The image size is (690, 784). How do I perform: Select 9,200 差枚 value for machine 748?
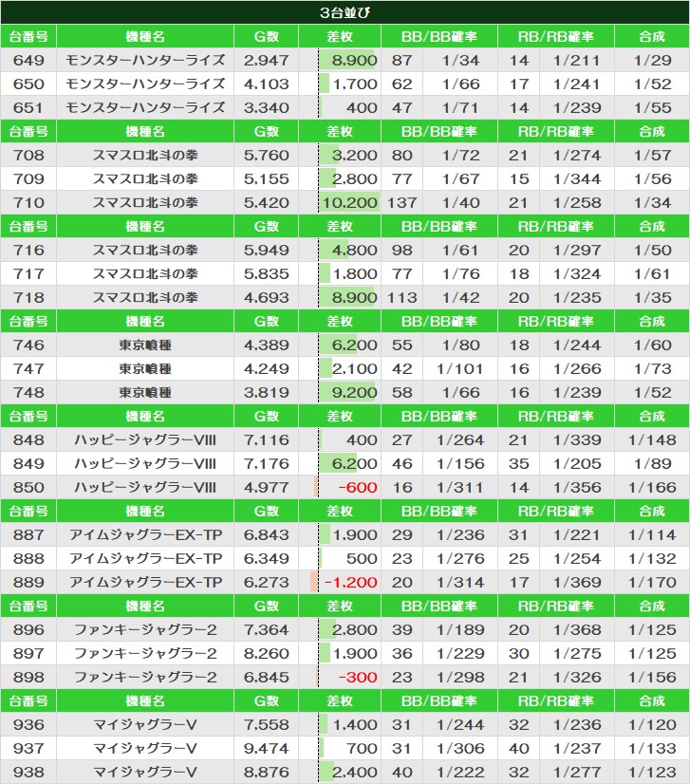[354, 393]
